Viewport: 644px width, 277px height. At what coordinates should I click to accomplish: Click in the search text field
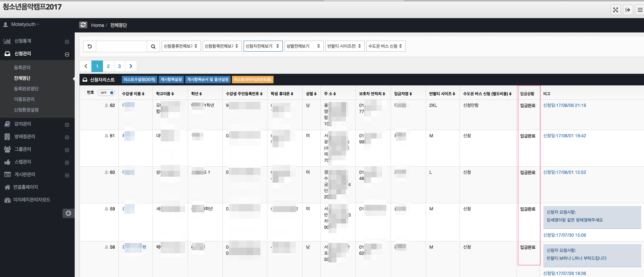coord(121,46)
